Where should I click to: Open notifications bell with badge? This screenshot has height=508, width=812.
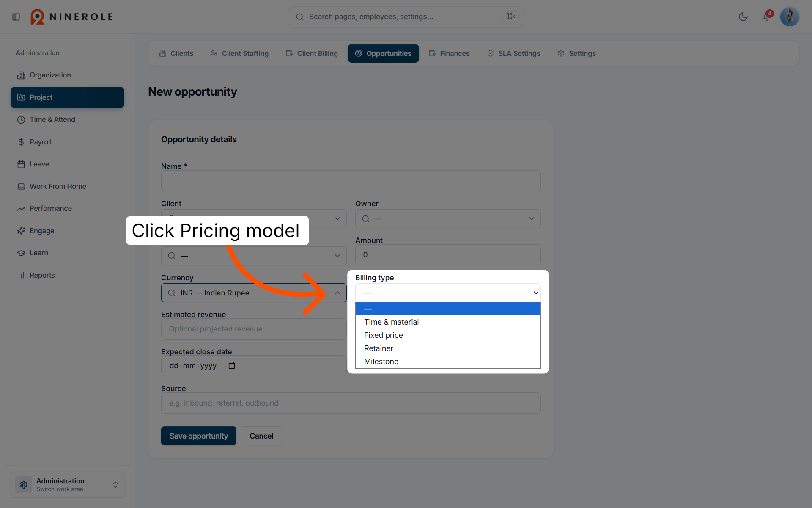tap(767, 17)
